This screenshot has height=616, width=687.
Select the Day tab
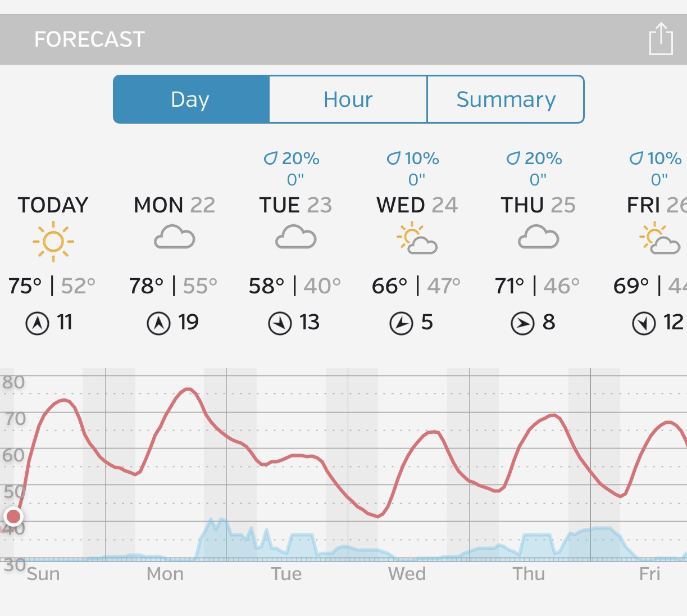point(191,99)
